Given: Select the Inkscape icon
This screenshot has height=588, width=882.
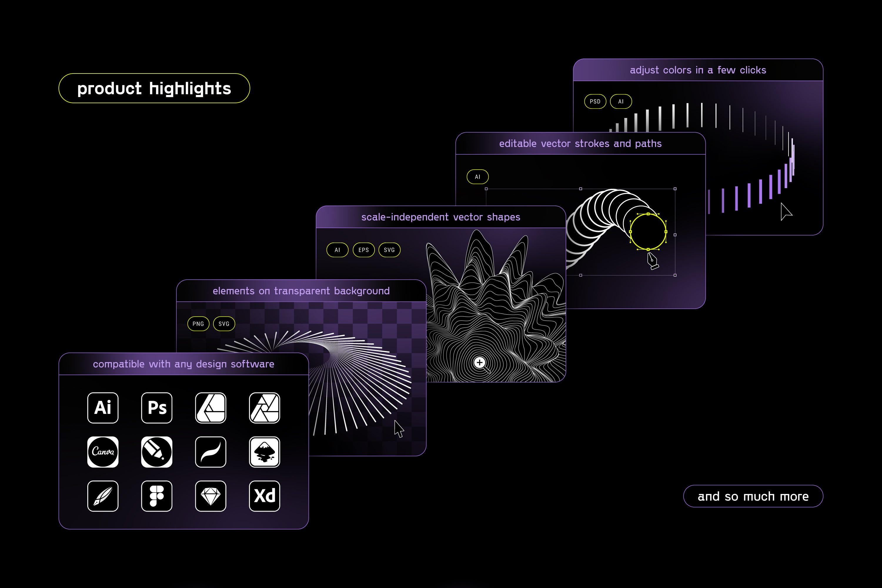Looking at the screenshot, I should (264, 452).
